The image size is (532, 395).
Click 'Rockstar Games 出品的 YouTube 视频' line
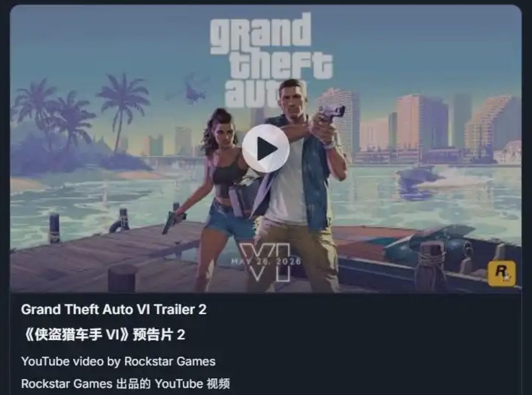(x=125, y=384)
